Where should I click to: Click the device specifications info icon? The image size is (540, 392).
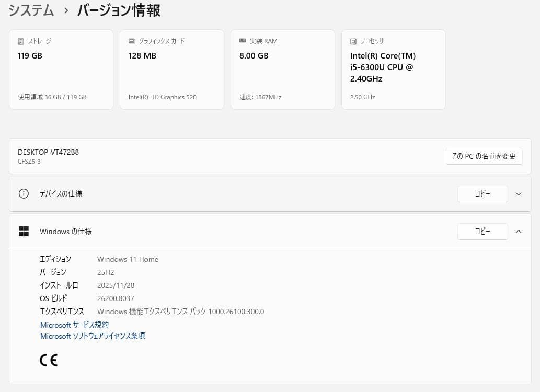coord(24,193)
